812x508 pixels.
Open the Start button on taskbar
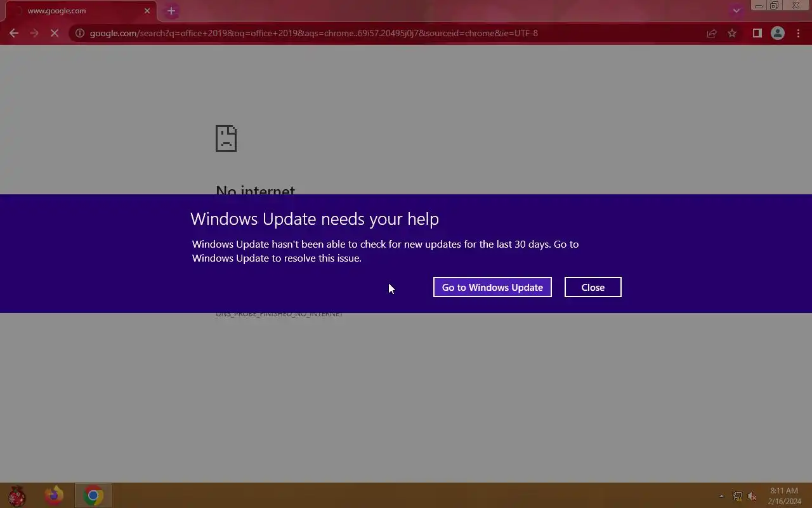[x=17, y=496]
